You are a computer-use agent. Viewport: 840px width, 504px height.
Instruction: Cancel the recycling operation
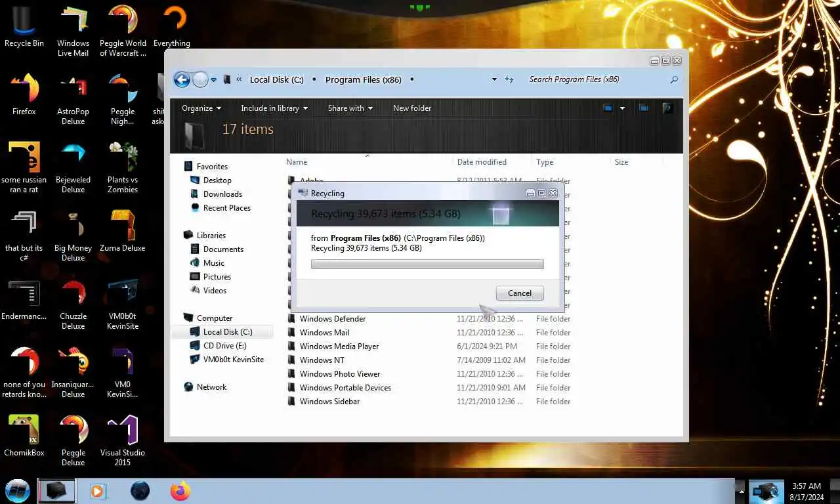pos(520,293)
